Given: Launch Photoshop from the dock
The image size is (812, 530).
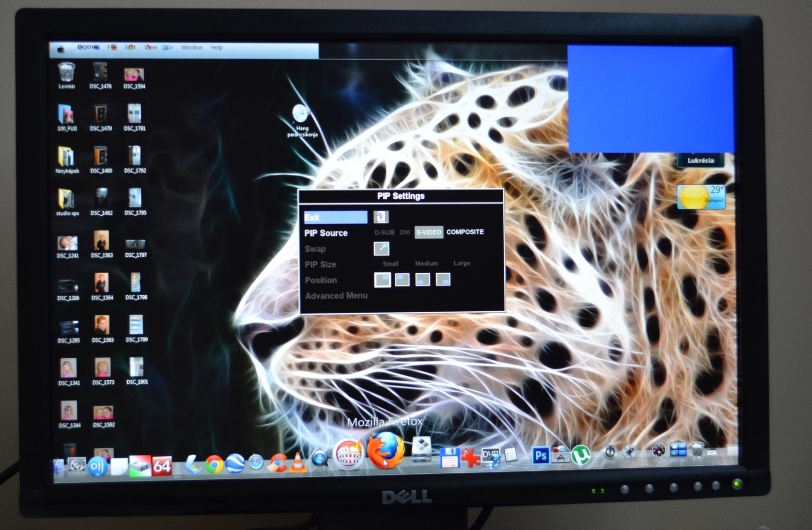Looking at the screenshot, I should (540, 456).
